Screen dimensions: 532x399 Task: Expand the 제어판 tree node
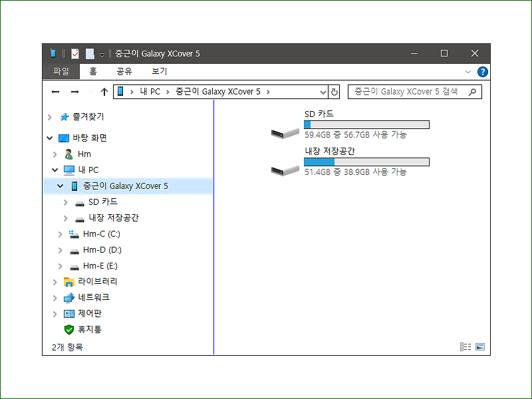[x=55, y=314]
